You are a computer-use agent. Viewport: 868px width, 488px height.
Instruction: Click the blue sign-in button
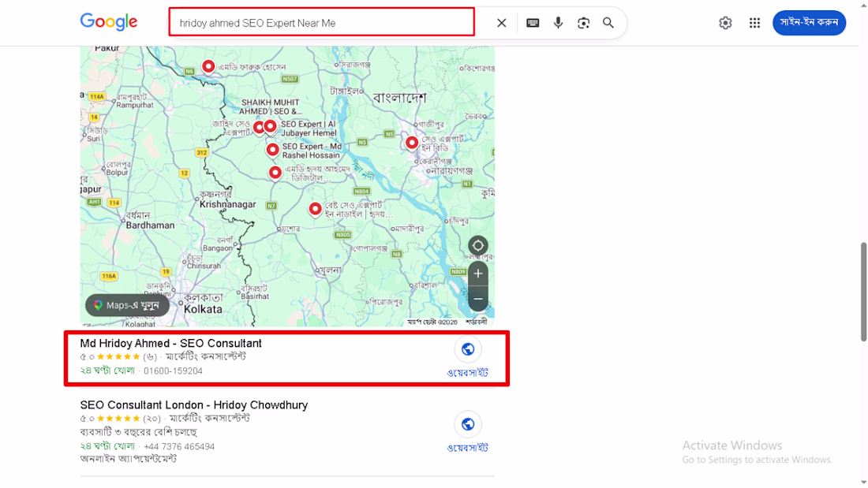809,23
